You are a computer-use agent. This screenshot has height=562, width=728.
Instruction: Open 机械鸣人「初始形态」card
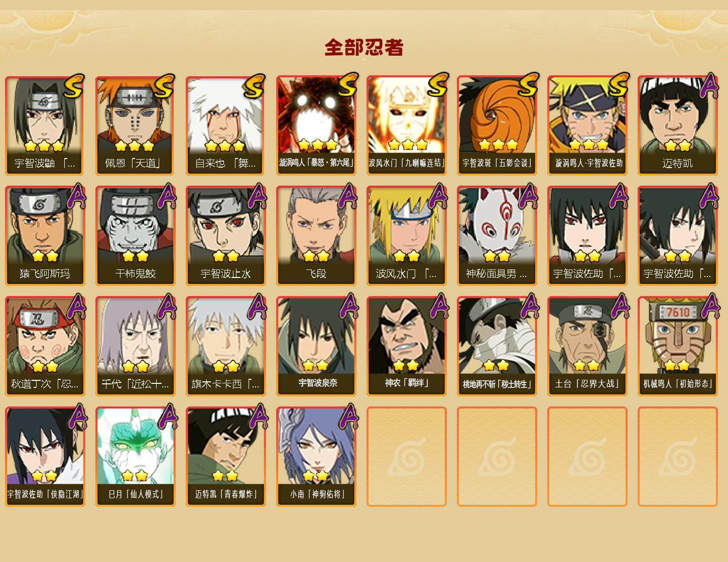coord(678,346)
